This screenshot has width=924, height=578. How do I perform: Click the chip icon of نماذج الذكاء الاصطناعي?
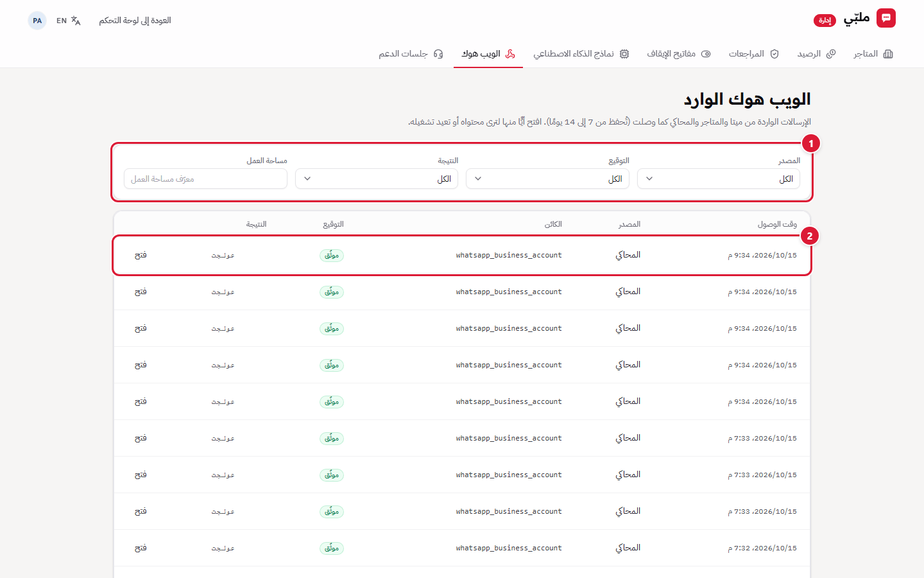pyautogui.click(x=624, y=54)
